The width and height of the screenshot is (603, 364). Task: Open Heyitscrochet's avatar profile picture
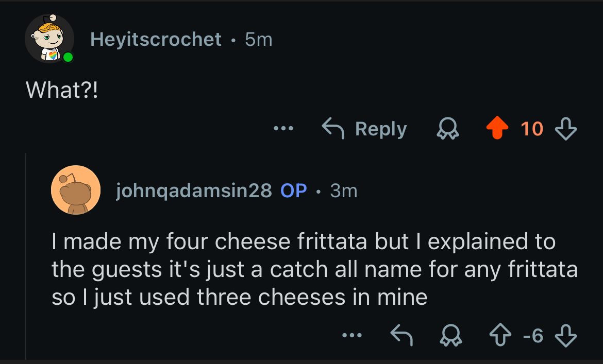tap(49, 39)
